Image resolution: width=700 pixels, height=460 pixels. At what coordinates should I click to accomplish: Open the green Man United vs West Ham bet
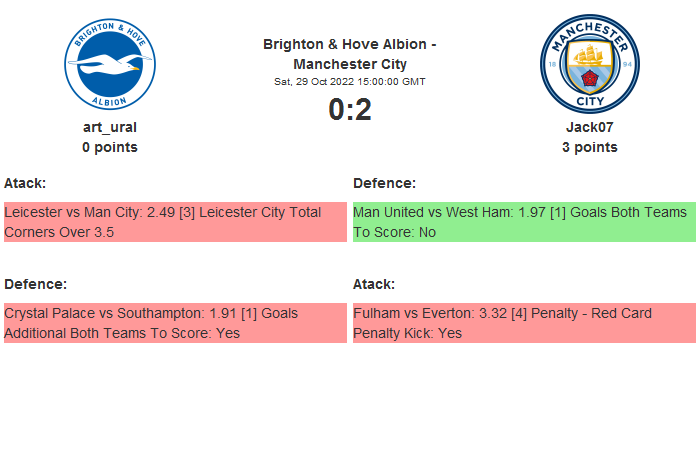point(523,222)
